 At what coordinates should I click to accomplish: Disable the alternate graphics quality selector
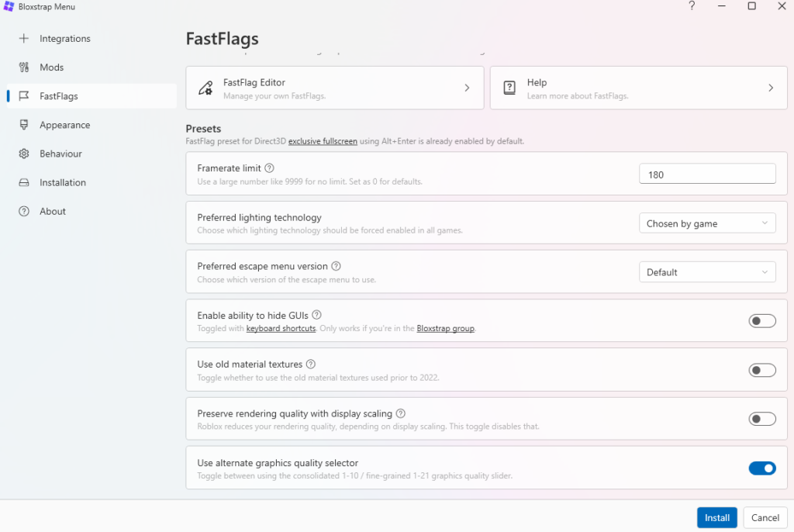pos(761,468)
